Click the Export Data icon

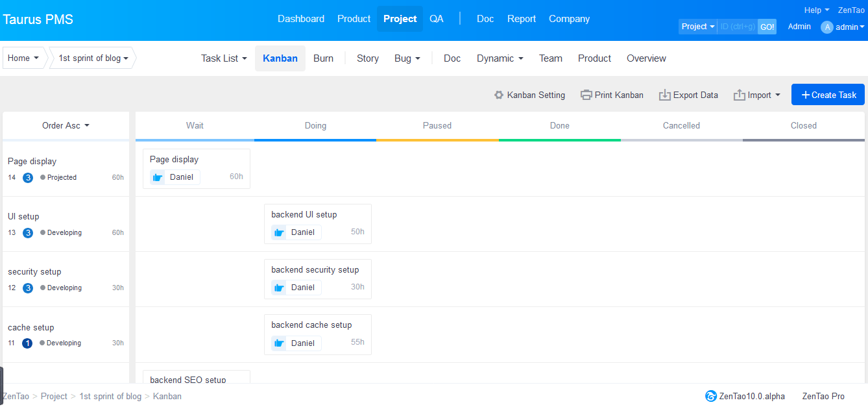665,95
